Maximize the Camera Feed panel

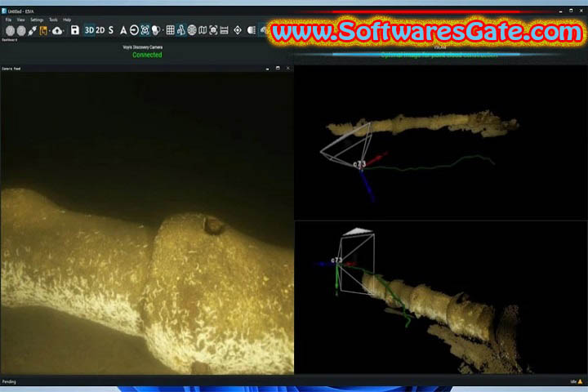pos(278,69)
